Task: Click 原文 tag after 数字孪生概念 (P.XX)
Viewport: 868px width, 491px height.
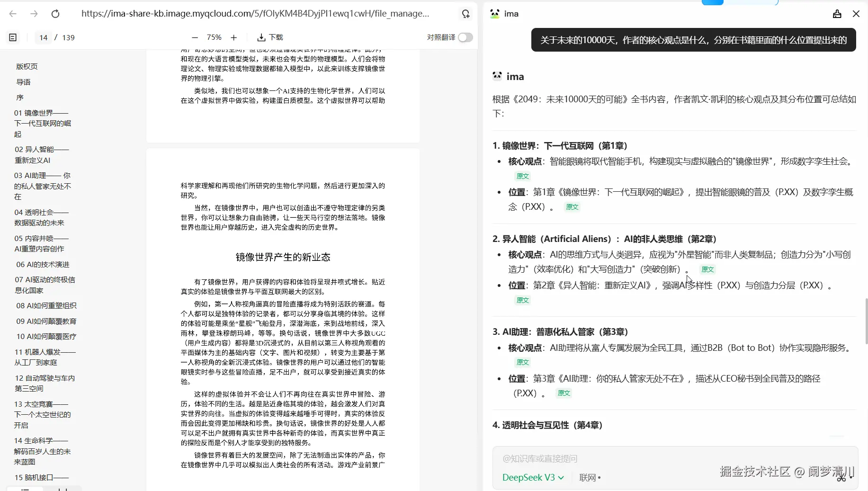Action: coord(573,207)
